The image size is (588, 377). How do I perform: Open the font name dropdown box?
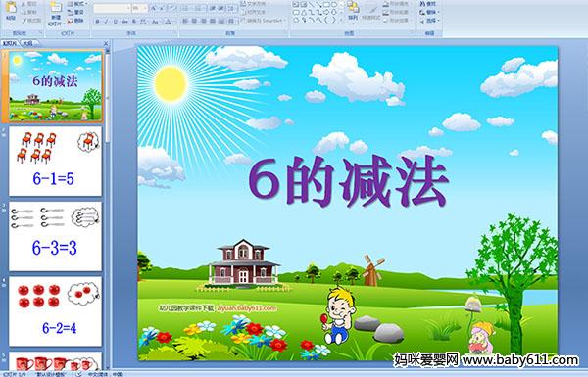tap(112, 8)
